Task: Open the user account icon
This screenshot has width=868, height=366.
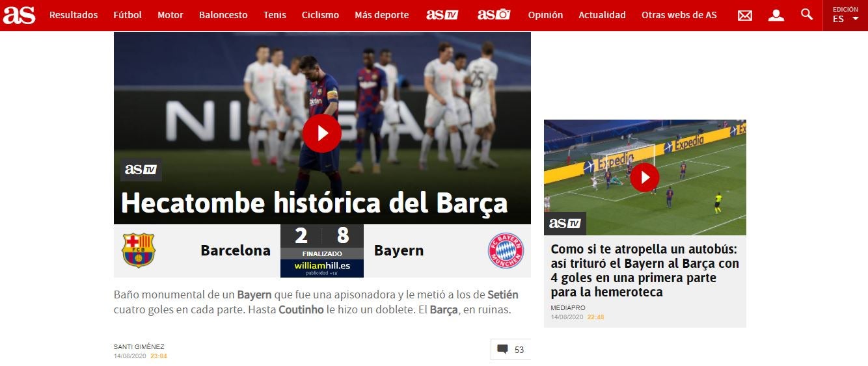Action: coord(776,15)
